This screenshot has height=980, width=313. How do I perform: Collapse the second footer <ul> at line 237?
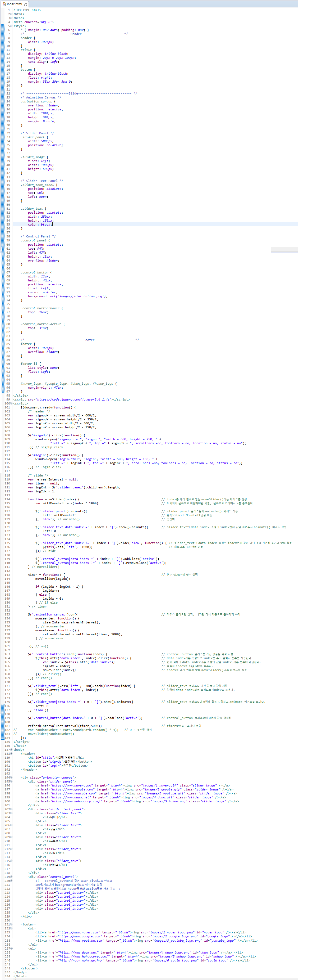point(11,948)
